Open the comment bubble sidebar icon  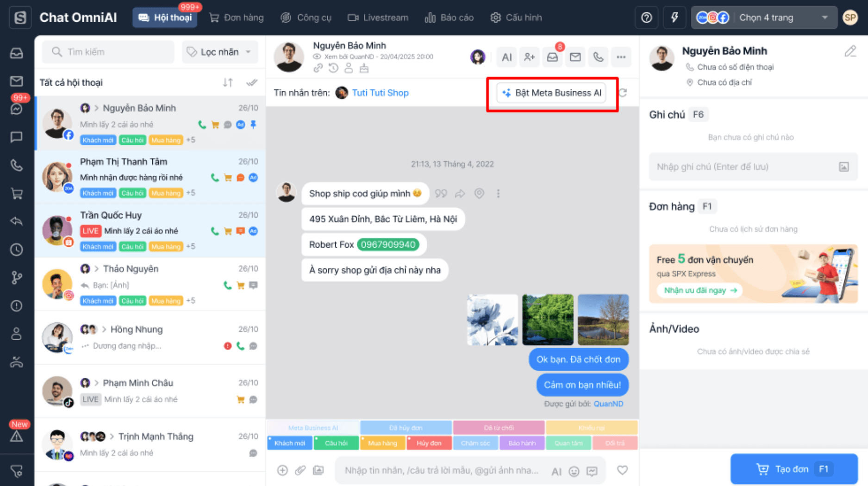(x=17, y=137)
